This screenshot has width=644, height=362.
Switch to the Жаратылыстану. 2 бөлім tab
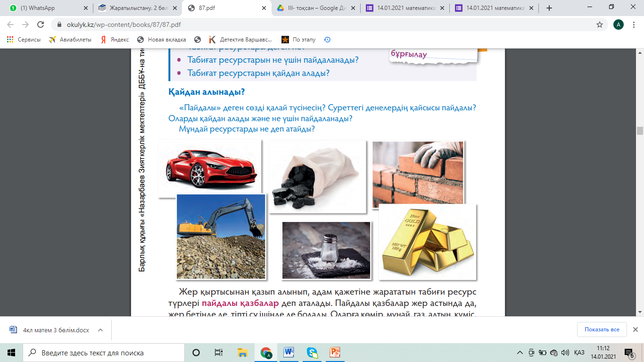[137, 8]
